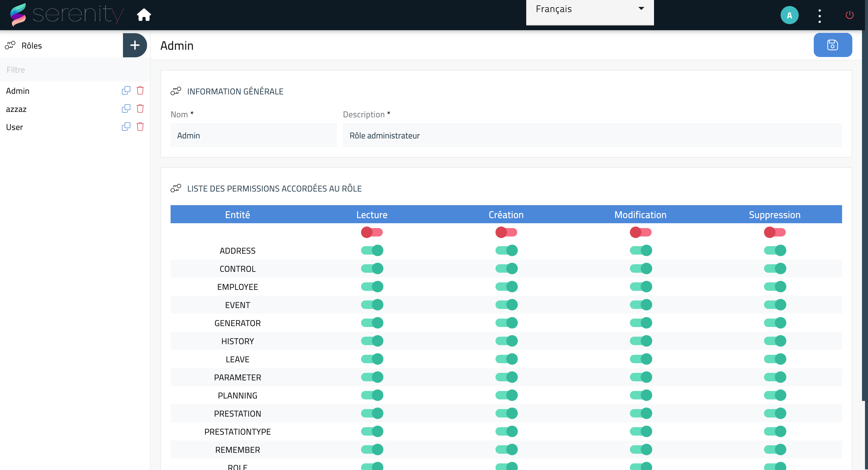This screenshot has height=470, width=868.
Task: Save the role with the floppy icon
Action: tap(832, 45)
